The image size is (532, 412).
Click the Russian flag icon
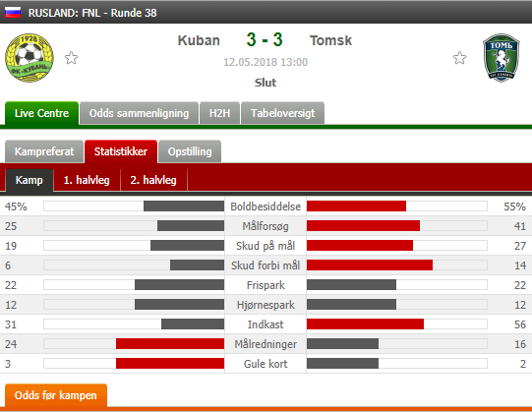pos(13,13)
